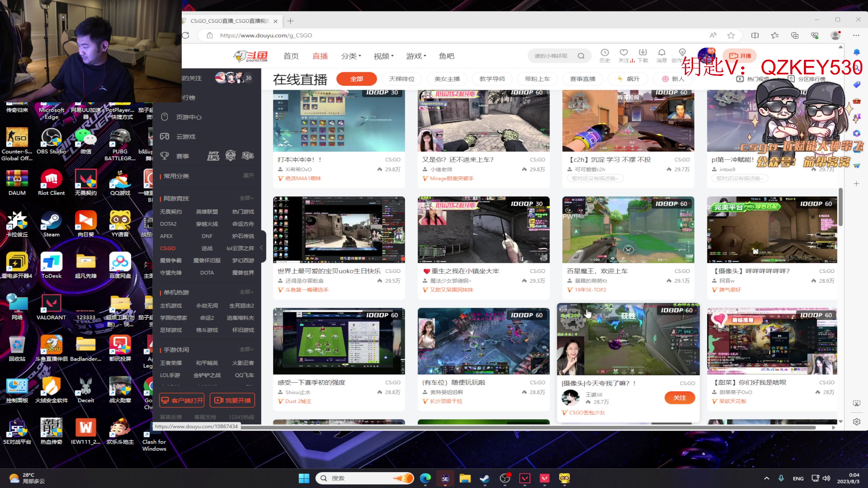Click 关注 button for 王婆Jill

(x=680, y=398)
